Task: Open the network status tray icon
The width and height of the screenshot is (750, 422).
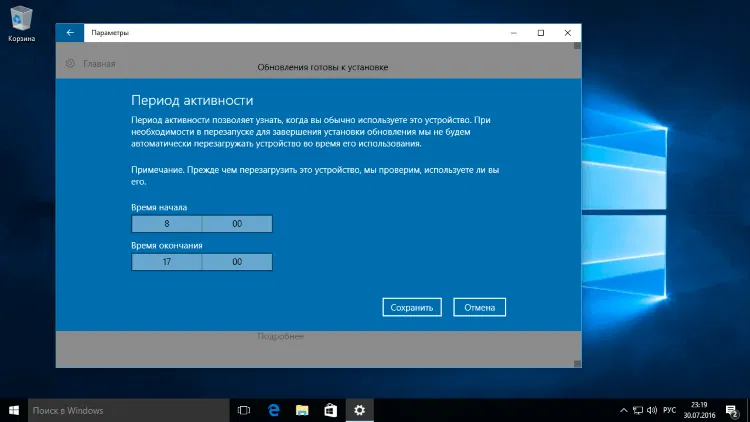Action: point(638,410)
